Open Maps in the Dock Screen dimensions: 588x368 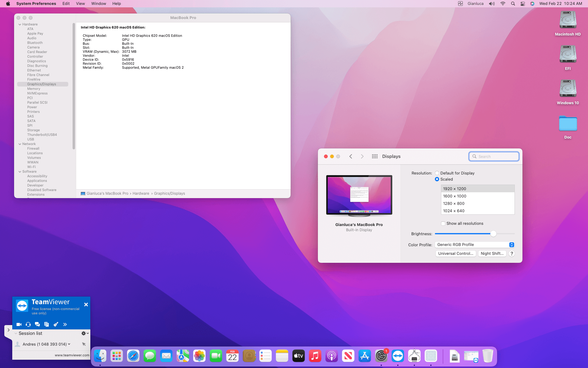(x=183, y=356)
